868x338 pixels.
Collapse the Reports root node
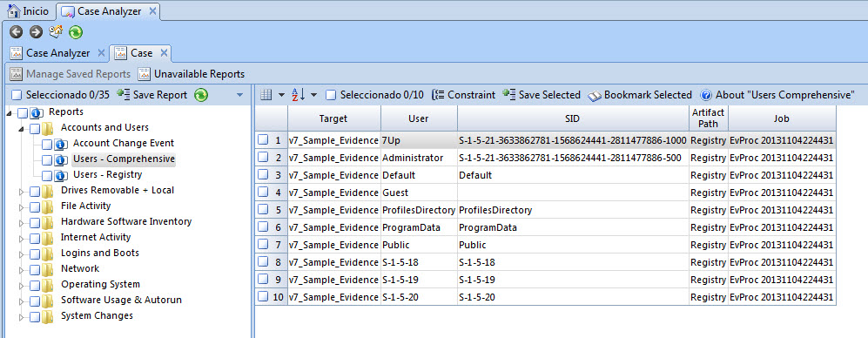[x=10, y=113]
